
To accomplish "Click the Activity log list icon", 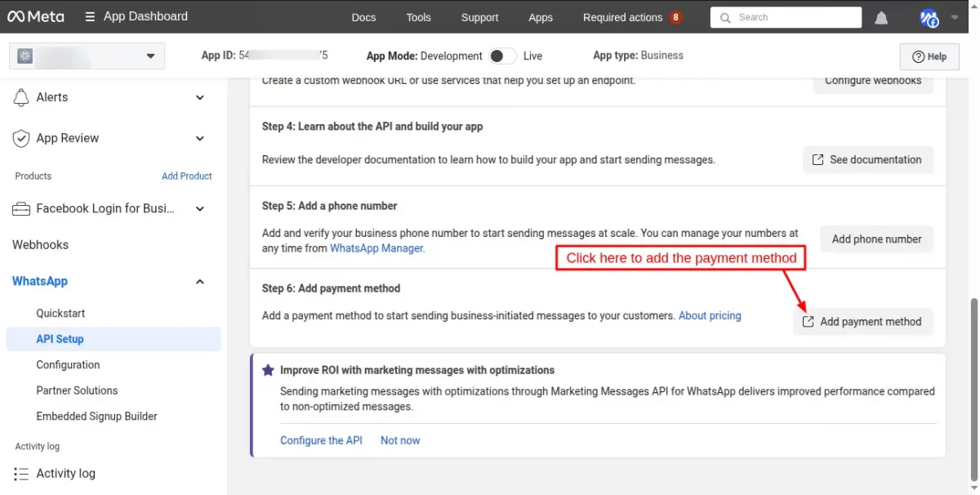I will coord(21,474).
